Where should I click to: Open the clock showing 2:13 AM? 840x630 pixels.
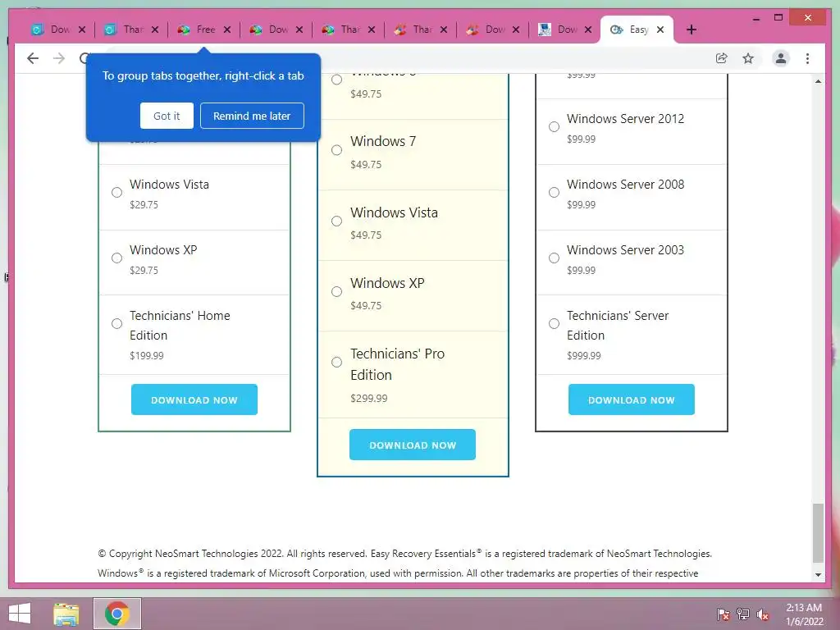[804, 614]
